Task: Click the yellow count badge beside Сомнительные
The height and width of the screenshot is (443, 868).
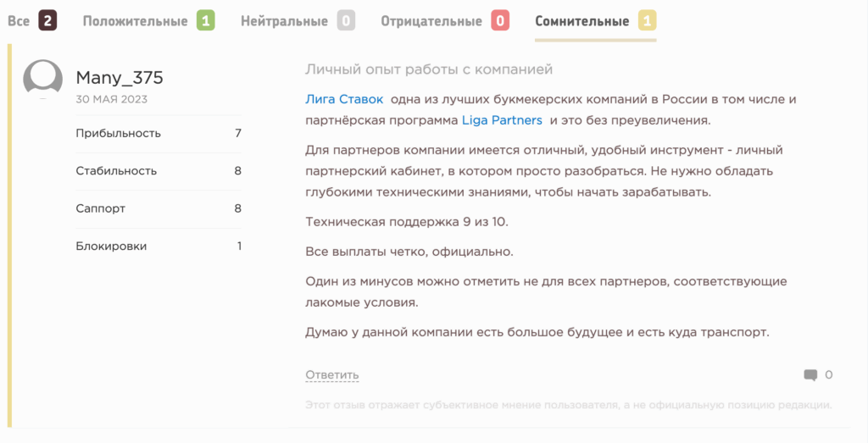Action: 647,20
